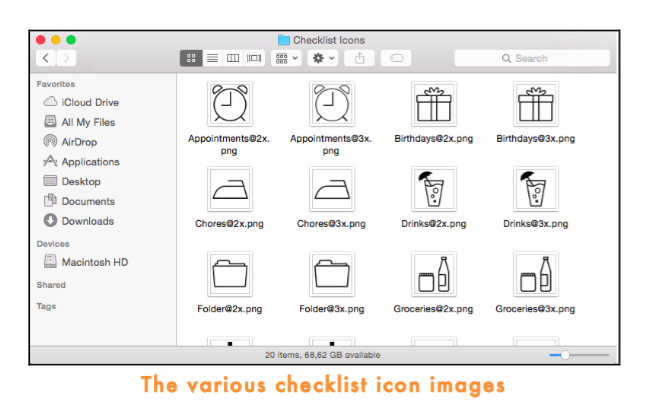646x412 pixels.
Task: Switch to list view mode
Action: pos(212,58)
